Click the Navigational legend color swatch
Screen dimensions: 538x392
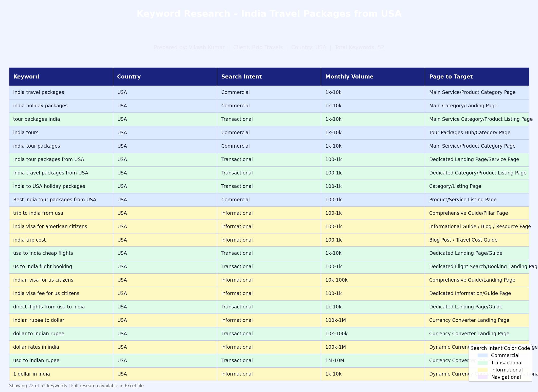point(482,377)
